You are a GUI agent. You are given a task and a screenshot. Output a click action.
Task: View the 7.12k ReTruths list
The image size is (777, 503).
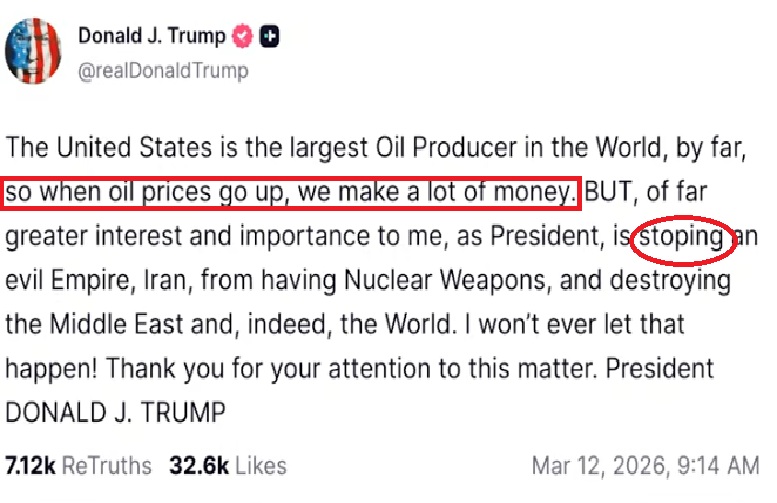coord(78,466)
